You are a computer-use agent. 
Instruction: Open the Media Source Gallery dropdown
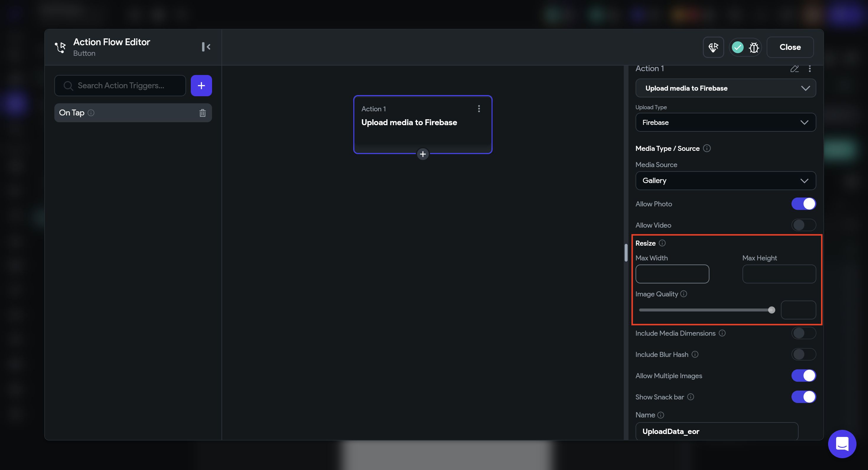[x=725, y=181]
